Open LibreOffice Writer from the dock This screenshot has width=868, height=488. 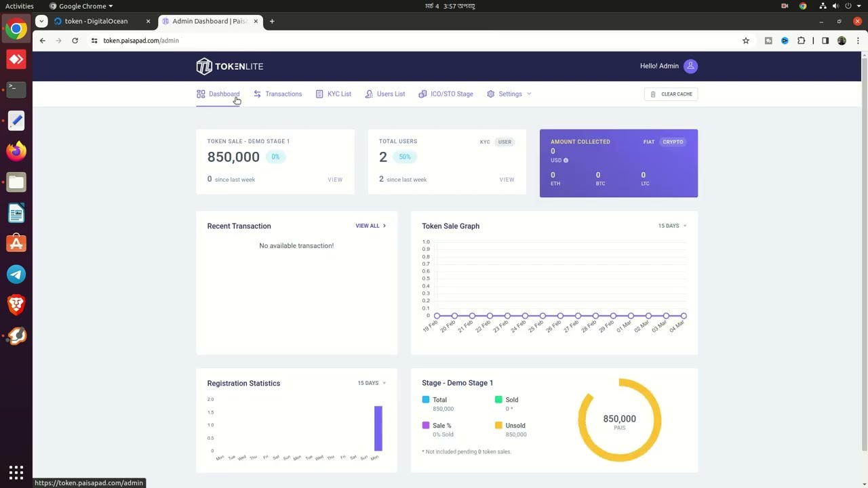click(16, 213)
